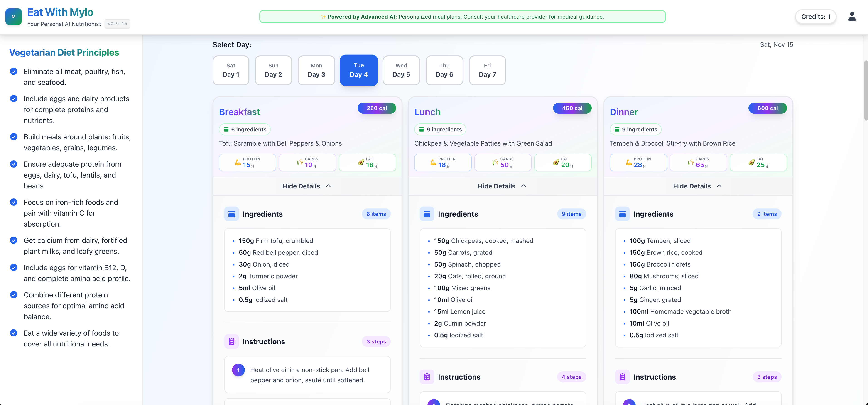Switch to Wed Day 5
868x405 pixels.
[401, 70]
